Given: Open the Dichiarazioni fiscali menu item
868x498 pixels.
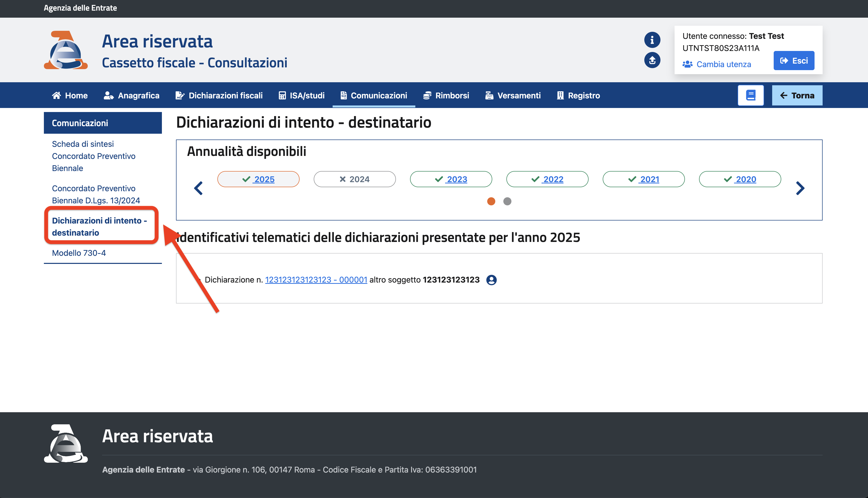Looking at the screenshot, I should (x=219, y=95).
